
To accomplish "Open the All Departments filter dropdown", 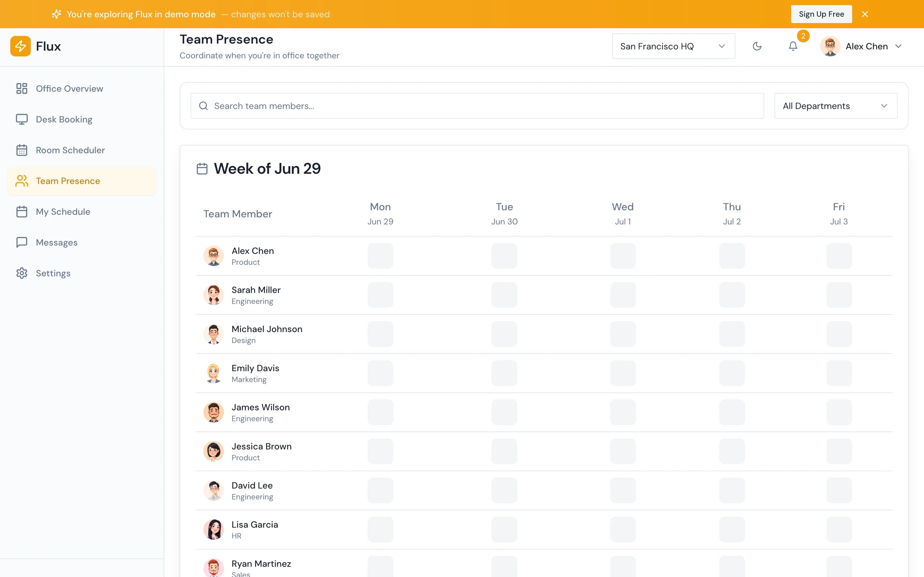I will coord(836,106).
